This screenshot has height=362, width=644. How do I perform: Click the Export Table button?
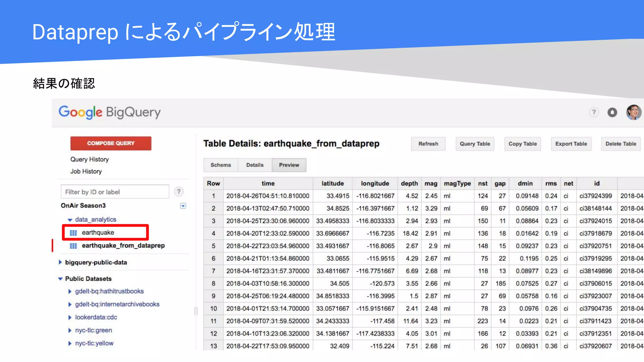point(571,144)
